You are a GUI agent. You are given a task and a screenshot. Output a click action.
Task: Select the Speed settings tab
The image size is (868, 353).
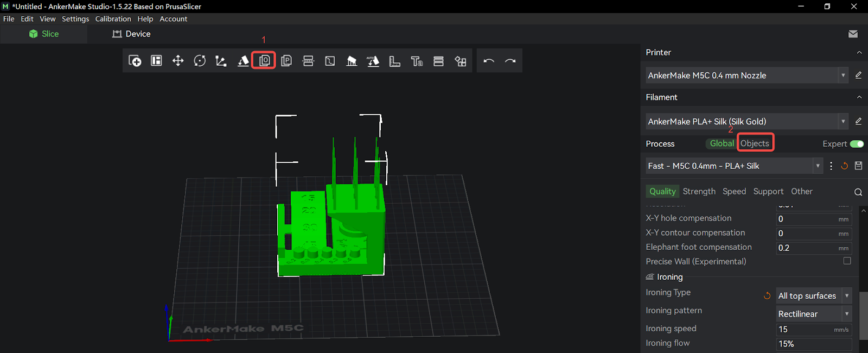[x=734, y=191]
